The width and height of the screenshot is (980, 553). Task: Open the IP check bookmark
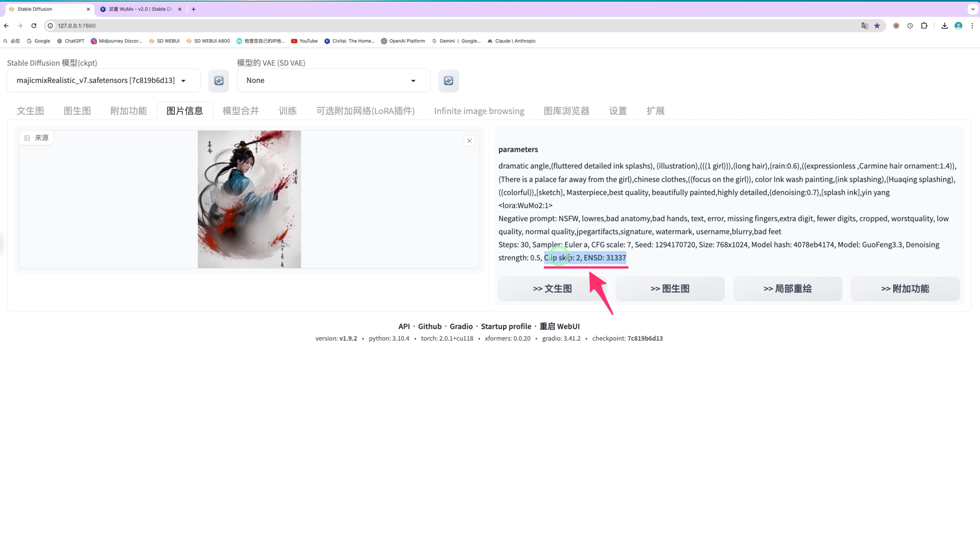coord(260,41)
